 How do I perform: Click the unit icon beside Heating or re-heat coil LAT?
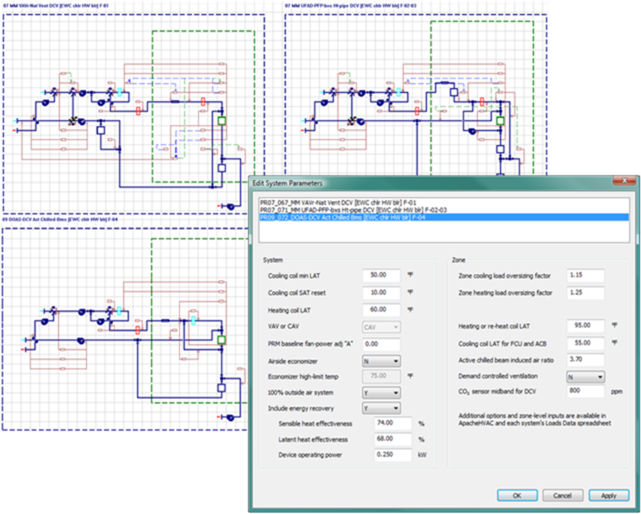pyautogui.click(x=613, y=325)
